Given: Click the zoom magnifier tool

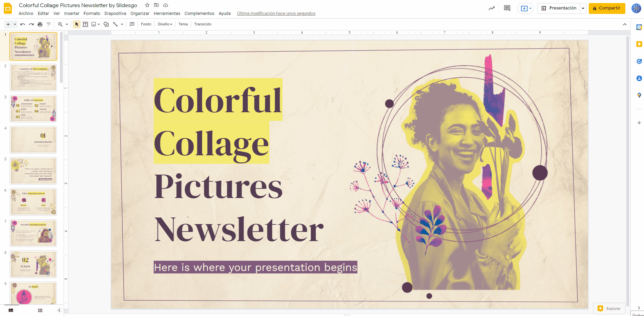Looking at the screenshot, I should point(60,24).
